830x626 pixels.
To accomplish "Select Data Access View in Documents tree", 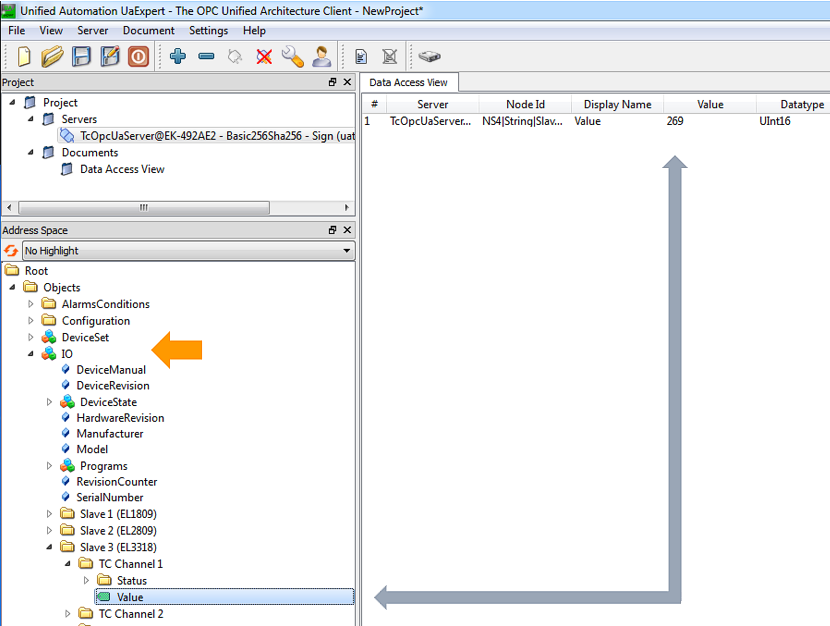I will [122, 169].
